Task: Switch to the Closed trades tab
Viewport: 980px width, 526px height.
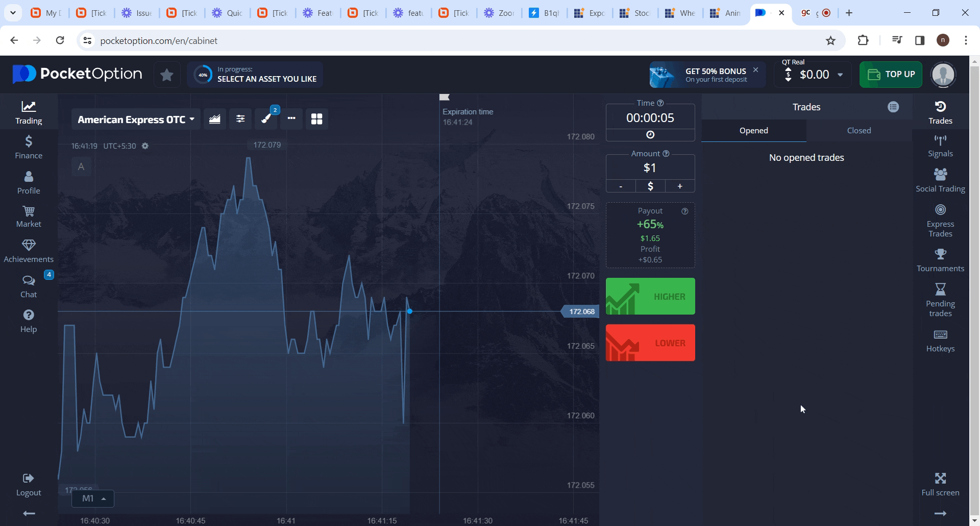Action: click(x=859, y=131)
